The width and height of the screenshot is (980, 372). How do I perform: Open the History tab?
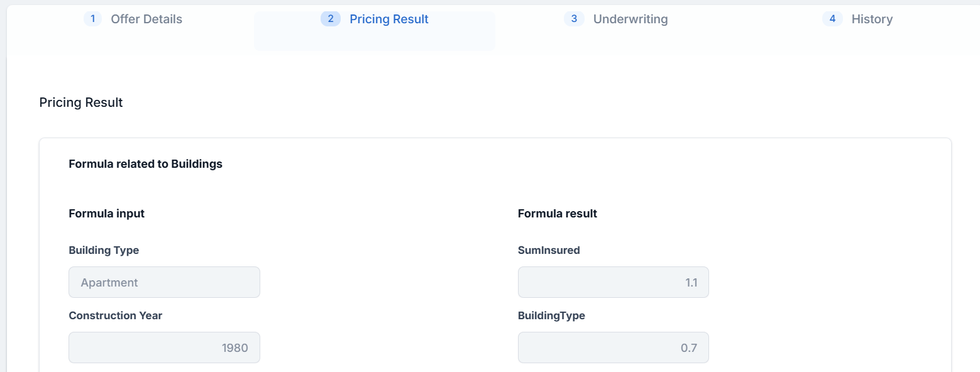tap(871, 19)
